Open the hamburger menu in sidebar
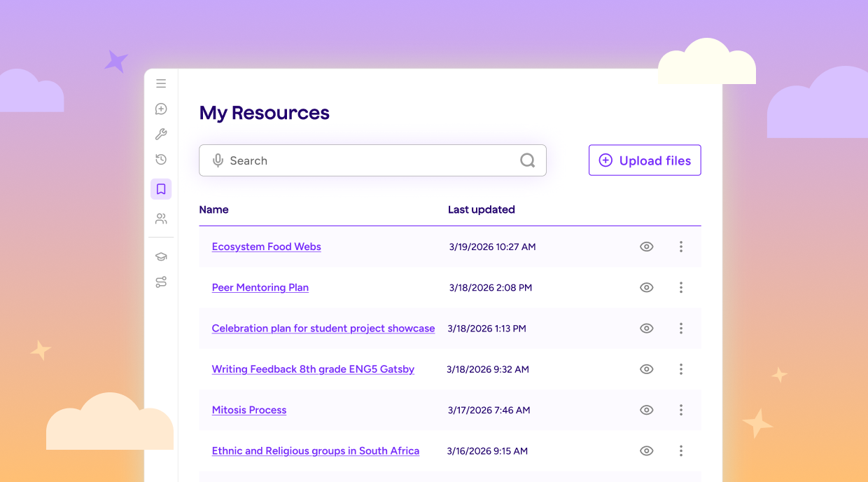This screenshot has width=868, height=482. click(x=161, y=83)
